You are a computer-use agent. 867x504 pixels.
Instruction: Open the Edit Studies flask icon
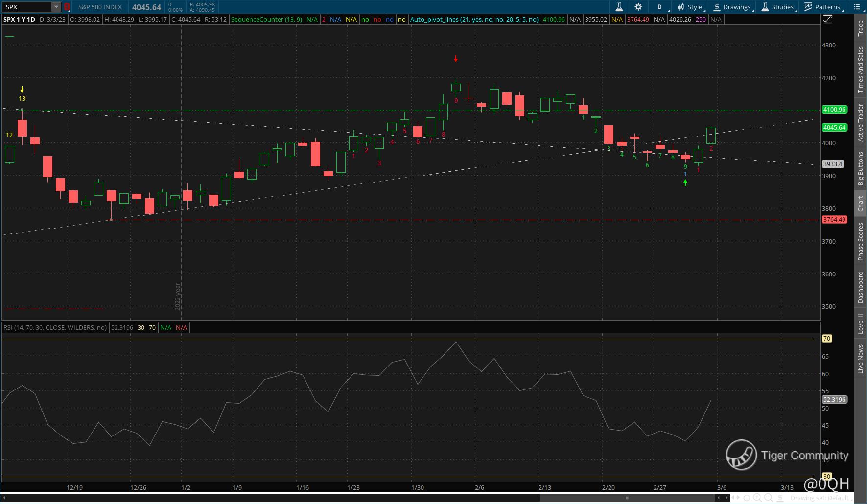tap(619, 7)
